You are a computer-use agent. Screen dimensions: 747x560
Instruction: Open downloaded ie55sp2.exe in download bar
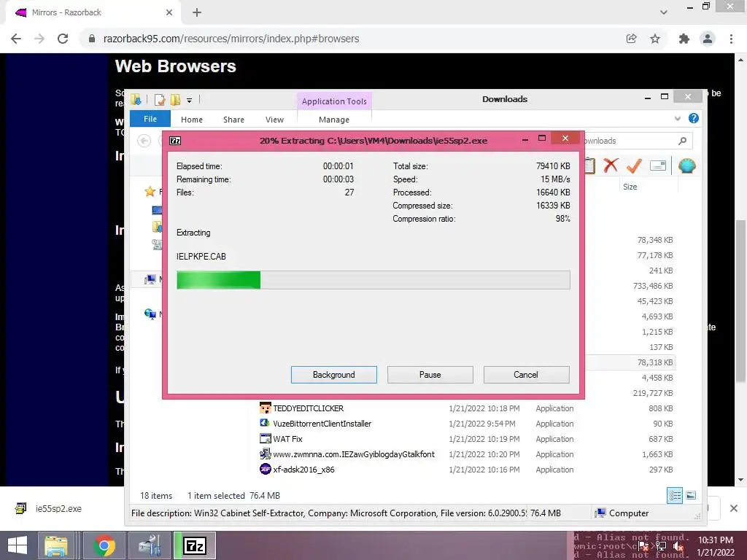[x=58, y=508]
